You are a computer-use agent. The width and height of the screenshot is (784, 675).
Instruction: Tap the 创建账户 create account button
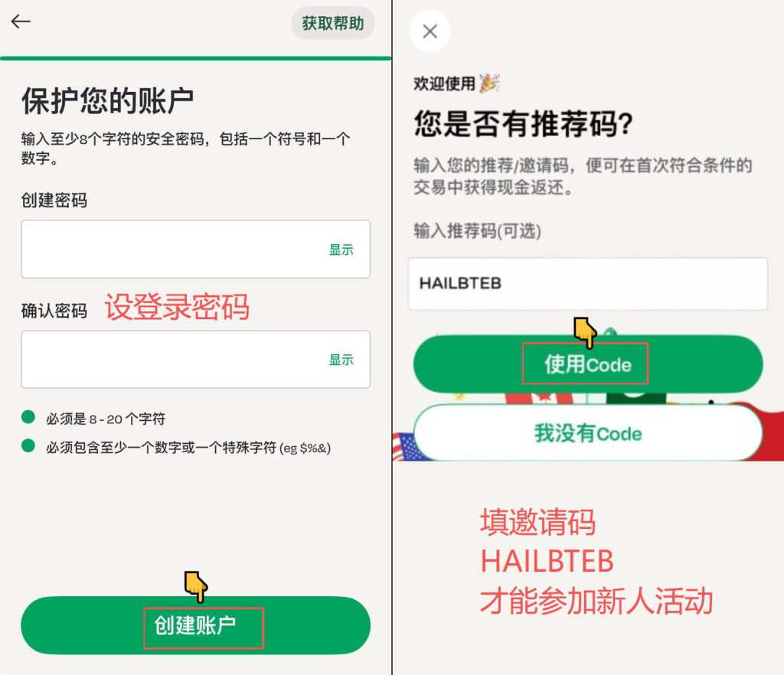[x=195, y=625]
